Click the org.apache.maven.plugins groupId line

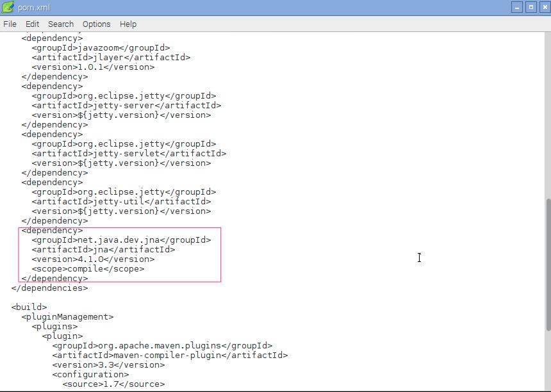[162, 346]
